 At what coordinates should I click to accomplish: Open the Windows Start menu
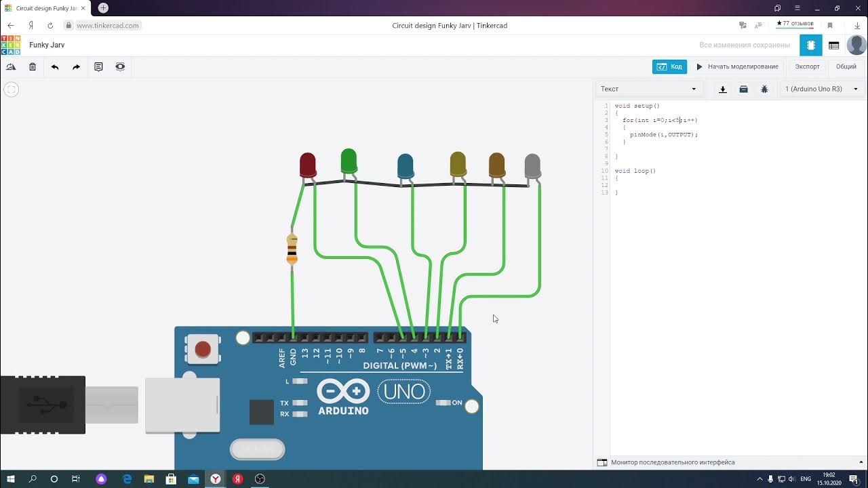(11, 479)
